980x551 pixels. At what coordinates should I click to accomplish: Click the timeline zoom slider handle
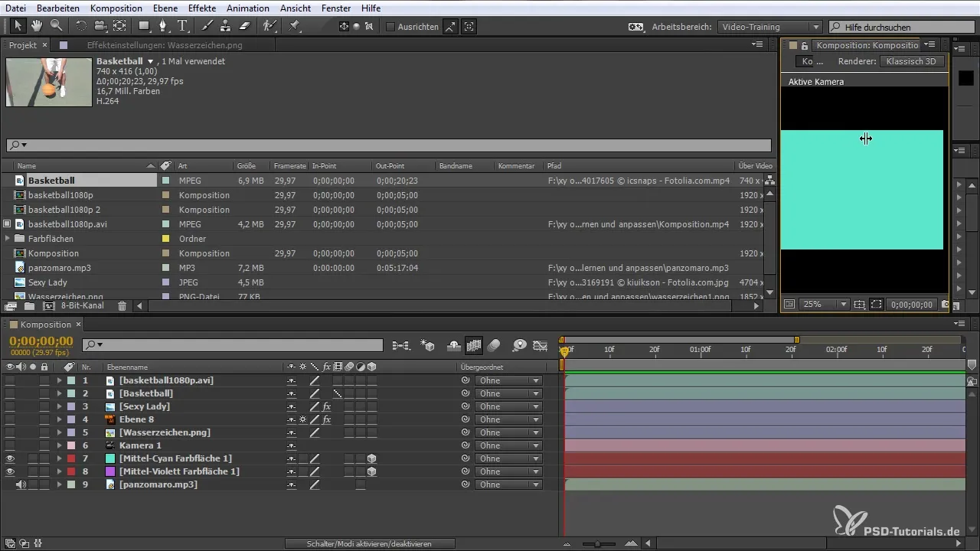[598, 543]
